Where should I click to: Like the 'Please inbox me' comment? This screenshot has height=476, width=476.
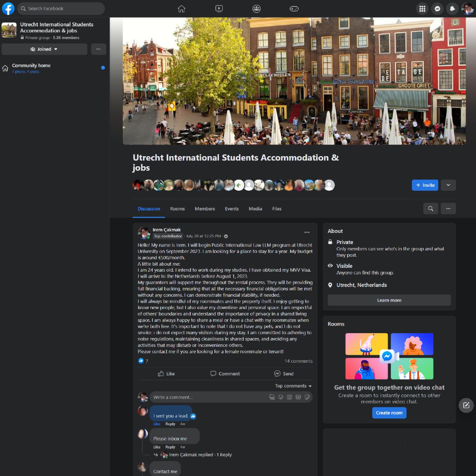(157, 447)
